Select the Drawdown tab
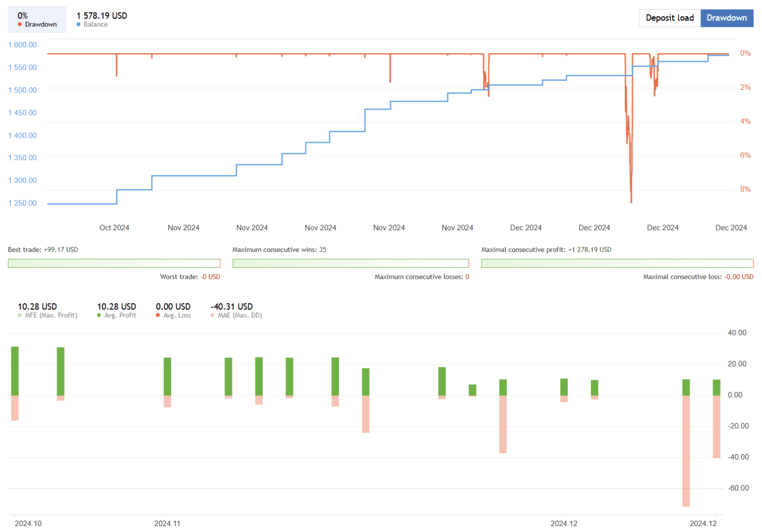The height and width of the screenshot is (532, 762). [x=727, y=18]
